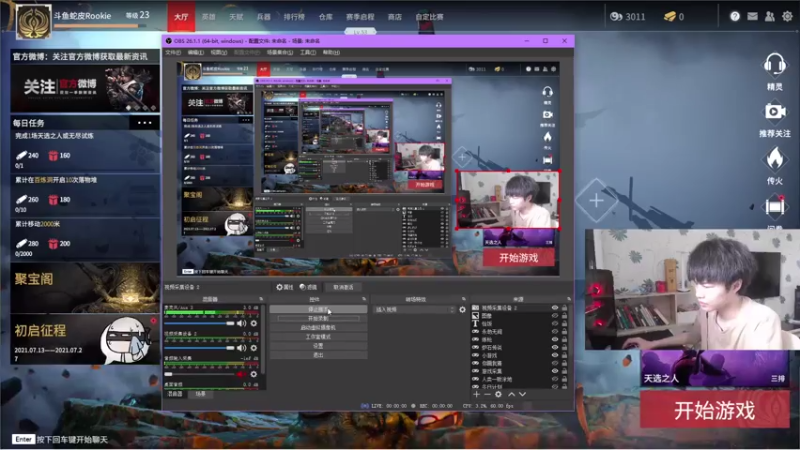Switch to the 商店 tab in the game
Viewport: 800px width, 450px height.
pos(394,17)
